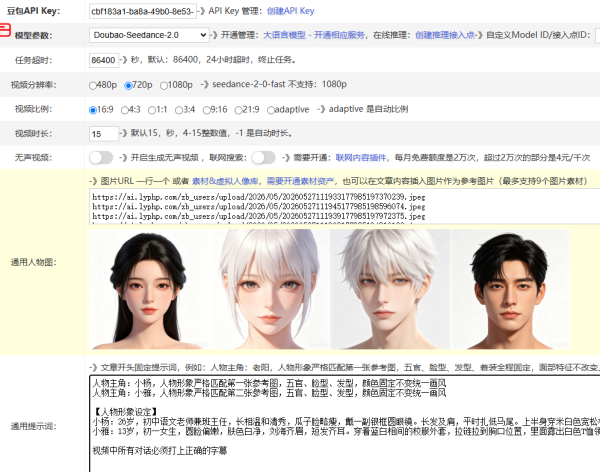This screenshot has height=472, width=600.
Task: Select the 1:1 aspect ratio
Action: 152,110
